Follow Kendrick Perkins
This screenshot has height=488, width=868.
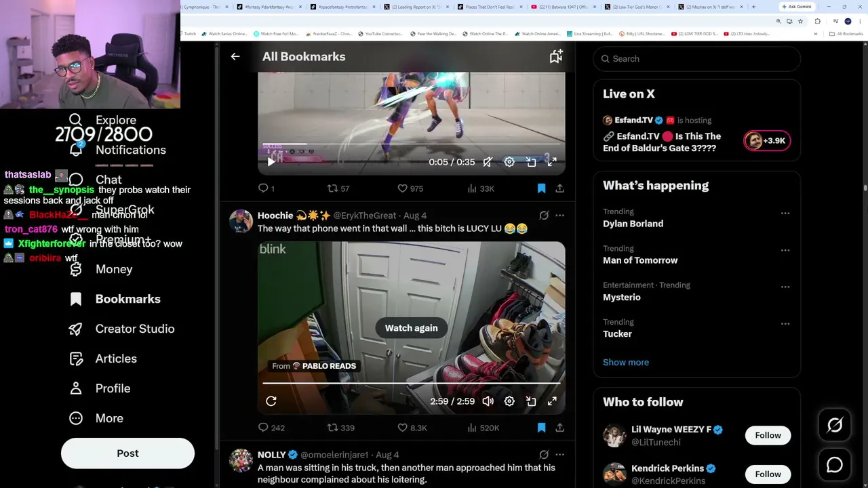click(x=768, y=474)
